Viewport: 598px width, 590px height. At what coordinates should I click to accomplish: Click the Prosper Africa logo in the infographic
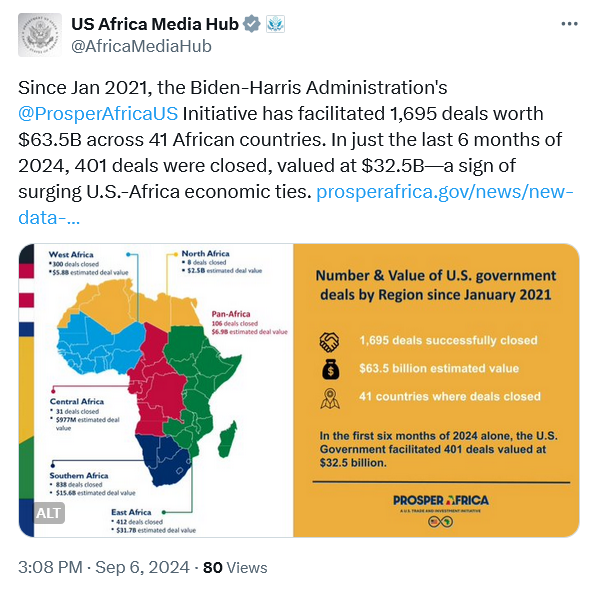point(441,509)
